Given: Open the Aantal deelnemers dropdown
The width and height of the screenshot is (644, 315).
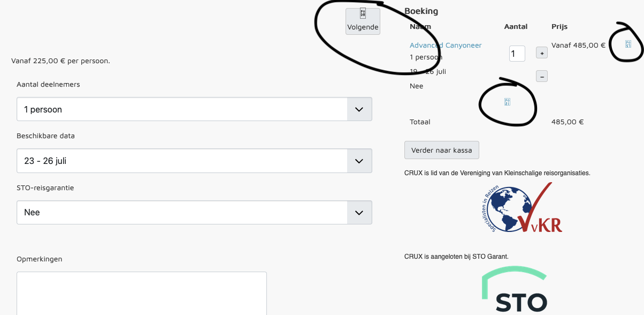Looking at the screenshot, I should pyautogui.click(x=194, y=109).
